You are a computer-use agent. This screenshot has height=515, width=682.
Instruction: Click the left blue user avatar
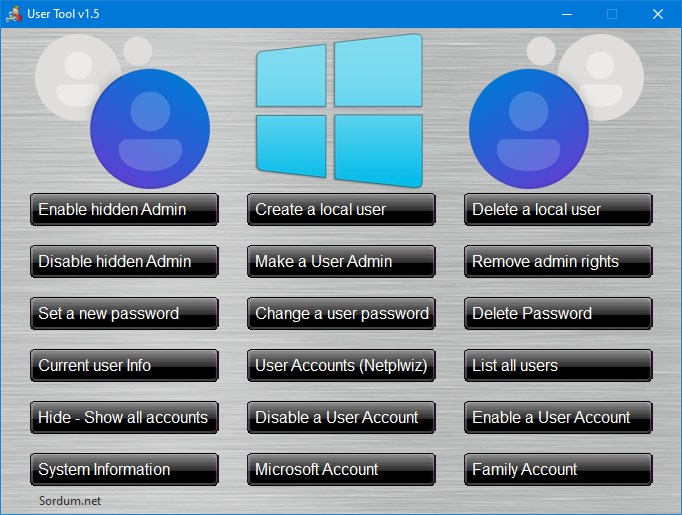[150, 129]
